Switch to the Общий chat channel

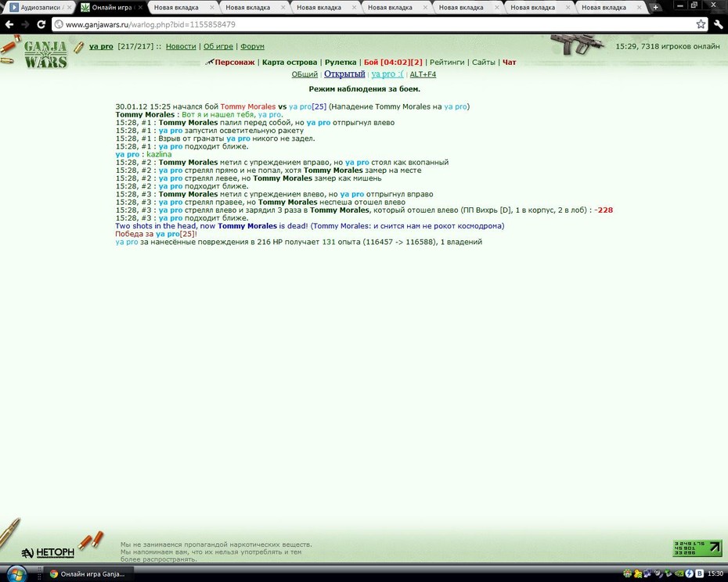point(305,74)
